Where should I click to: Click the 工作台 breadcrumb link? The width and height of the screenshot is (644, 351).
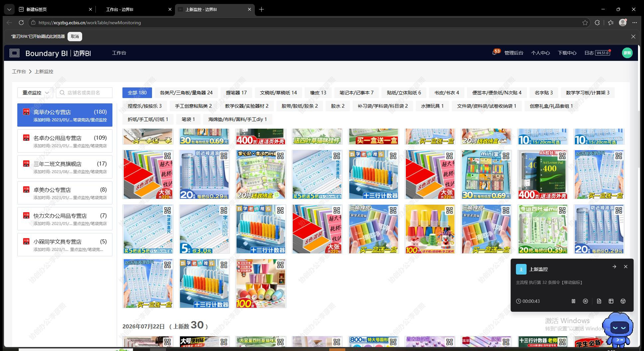click(x=19, y=71)
